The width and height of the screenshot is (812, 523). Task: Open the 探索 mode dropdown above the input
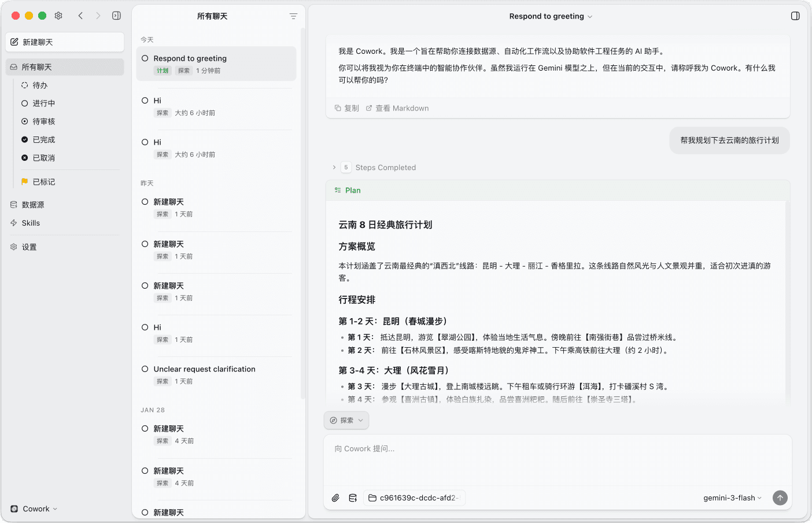tap(346, 420)
